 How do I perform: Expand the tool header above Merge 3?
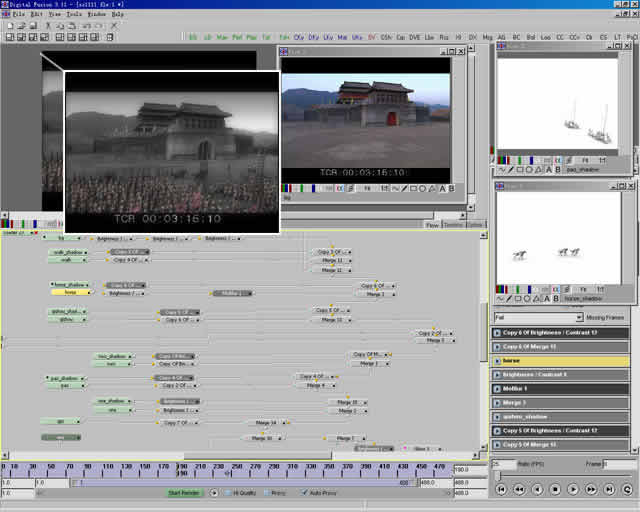tap(497, 389)
